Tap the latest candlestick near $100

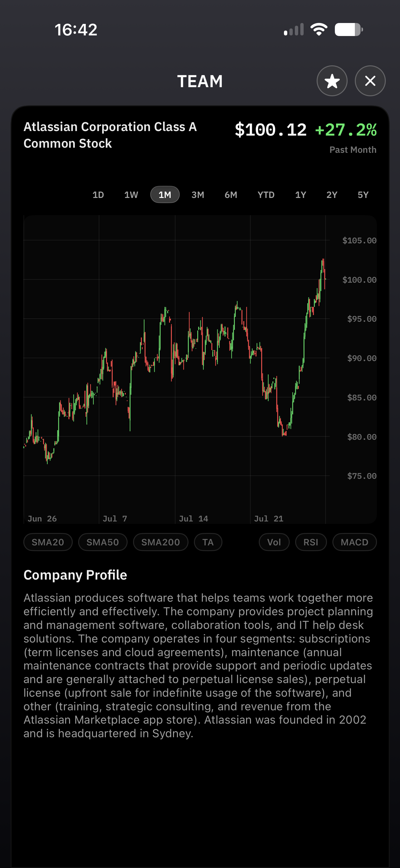pyautogui.click(x=325, y=279)
